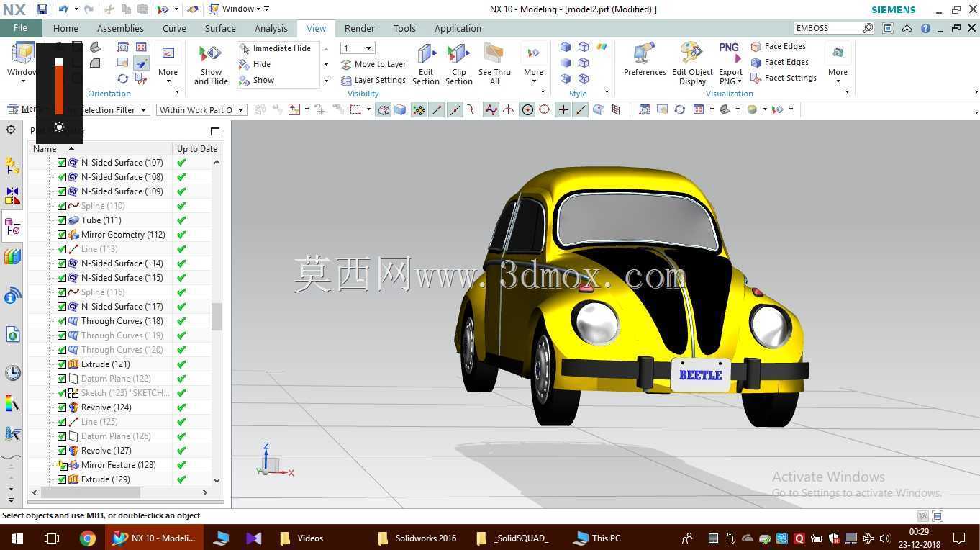Switch to the Render tab
980x550 pixels.
click(x=359, y=28)
